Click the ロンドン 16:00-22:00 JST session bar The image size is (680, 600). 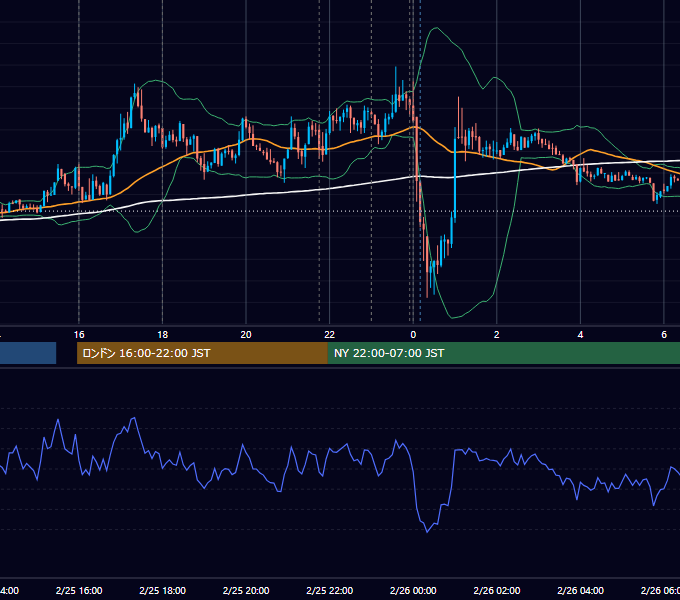tap(202, 353)
